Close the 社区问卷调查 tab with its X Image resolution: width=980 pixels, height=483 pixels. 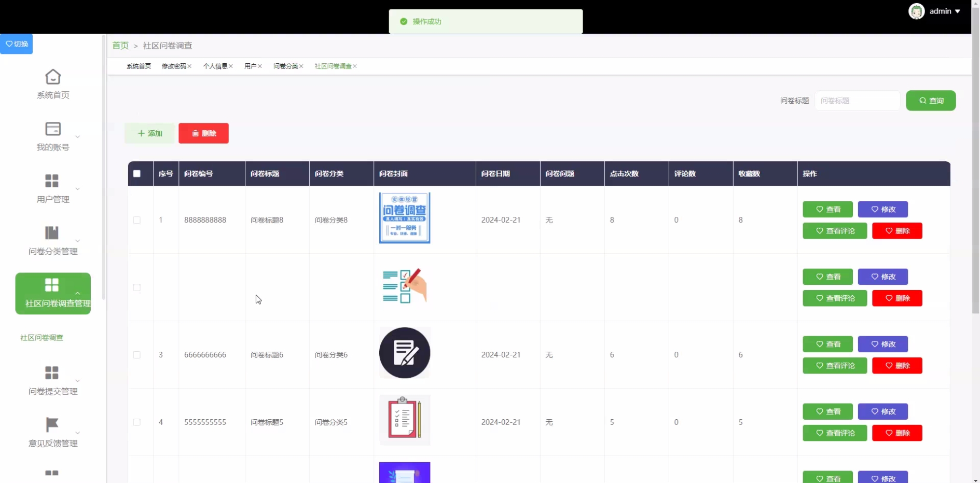[x=355, y=66]
